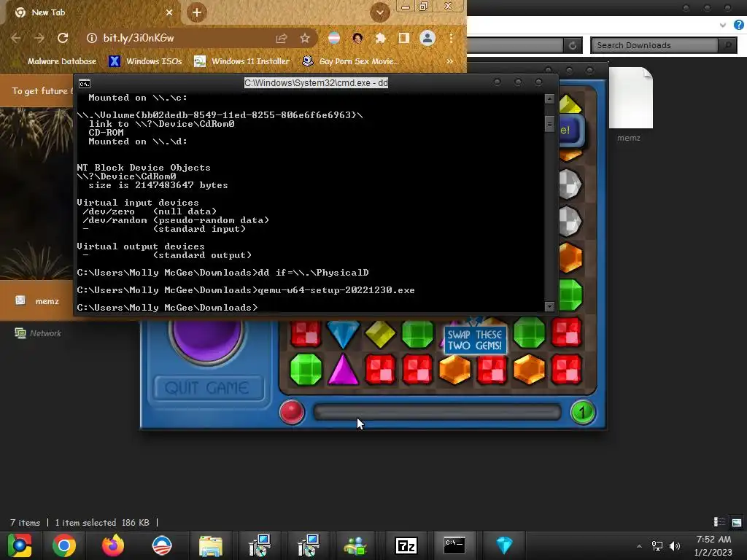The image size is (747, 560).
Task: Click the Quit Game button
Action: tap(209, 388)
